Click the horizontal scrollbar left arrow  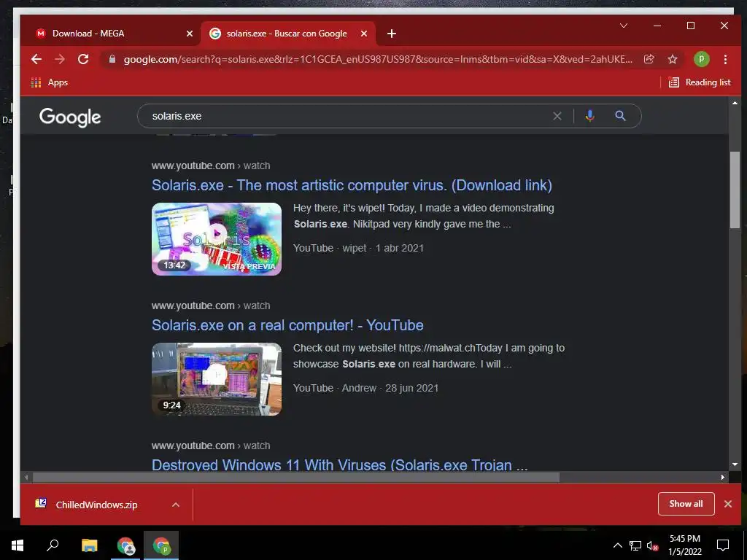click(x=26, y=477)
